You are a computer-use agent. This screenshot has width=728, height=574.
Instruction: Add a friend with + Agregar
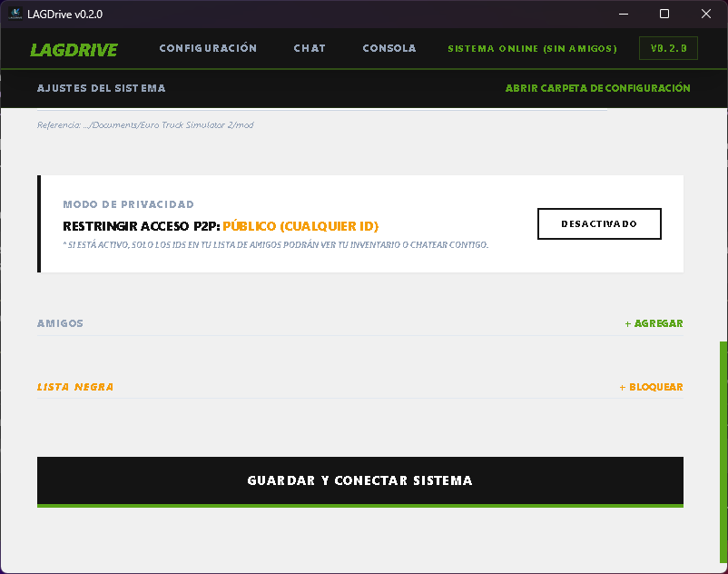click(x=654, y=323)
